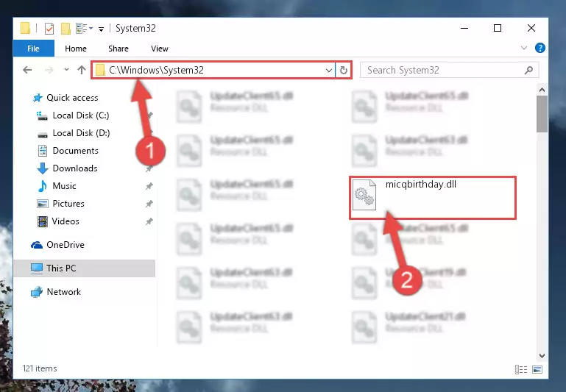Click the vertical scrollbar thumb
Viewport: 566px width, 392px height.
[x=542, y=114]
